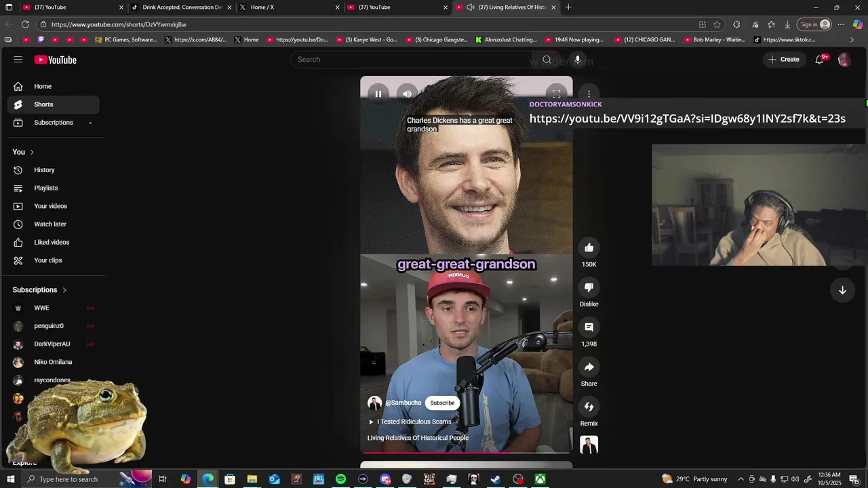Open Copilot icon in browser toolbar
The width and height of the screenshot is (868, 488).
(x=858, y=24)
